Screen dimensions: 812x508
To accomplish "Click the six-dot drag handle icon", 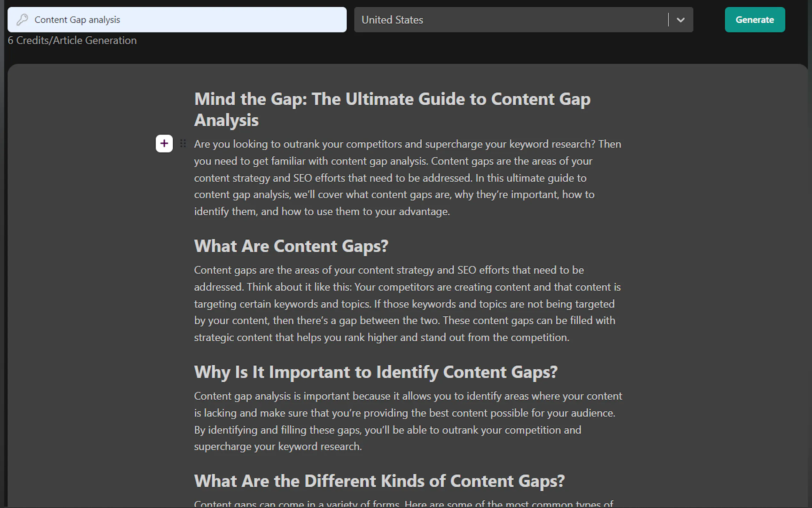I will (183, 143).
